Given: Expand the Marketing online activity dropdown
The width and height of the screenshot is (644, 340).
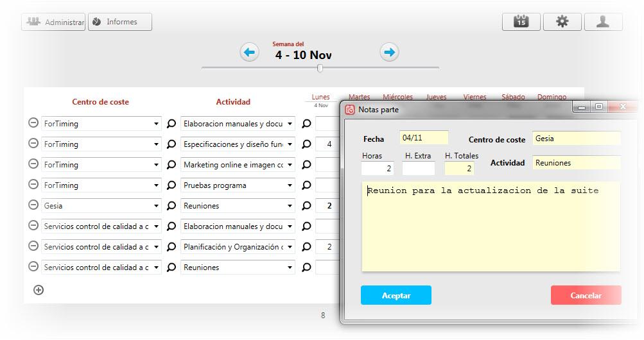Looking at the screenshot, I should pyautogui.click(x=290, y=165).
